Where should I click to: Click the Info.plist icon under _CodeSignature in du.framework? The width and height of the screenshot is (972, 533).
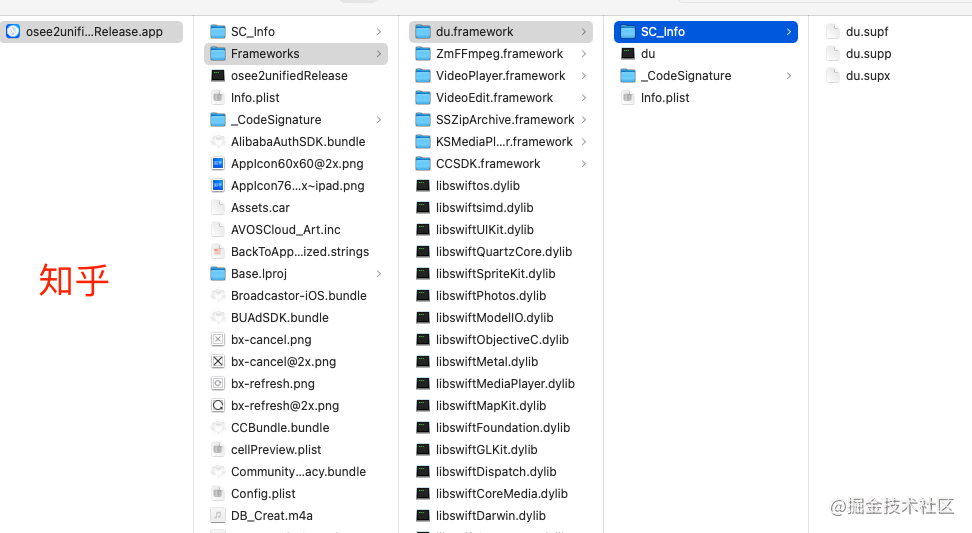click(628, 98)
